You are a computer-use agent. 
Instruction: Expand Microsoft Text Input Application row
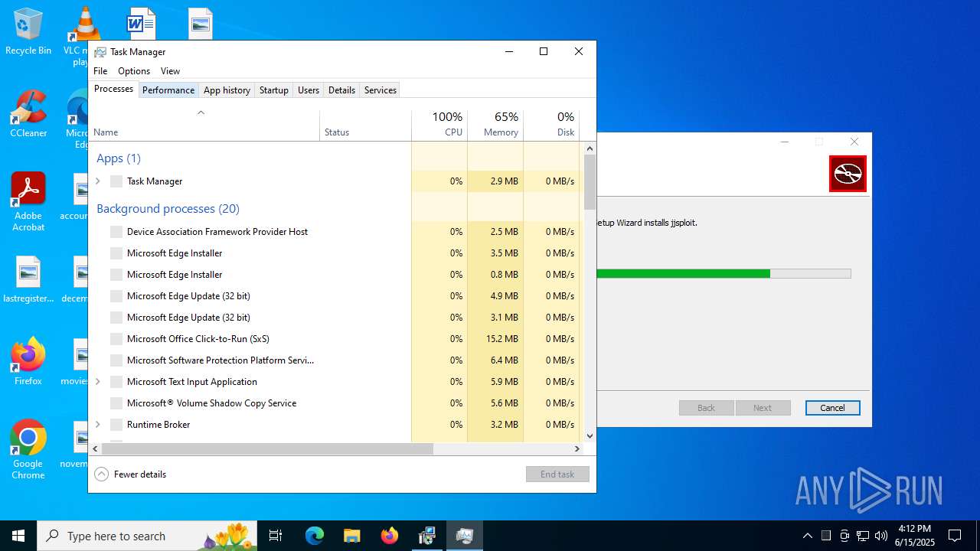pos(98,382)
